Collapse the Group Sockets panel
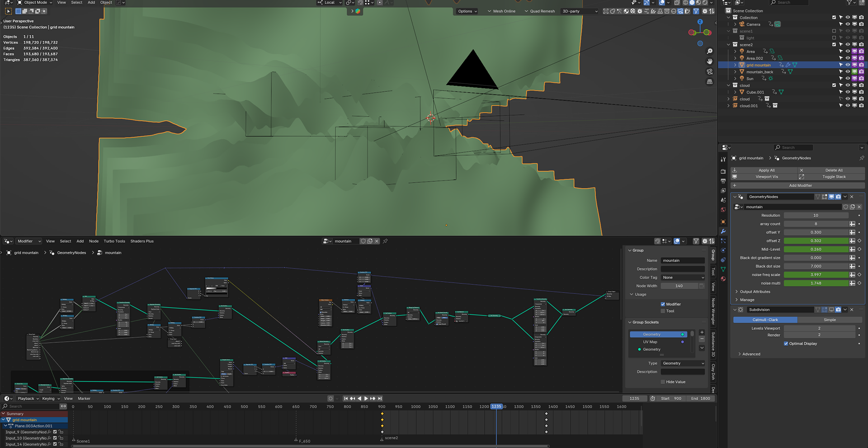868x448 pixels. 630,323
